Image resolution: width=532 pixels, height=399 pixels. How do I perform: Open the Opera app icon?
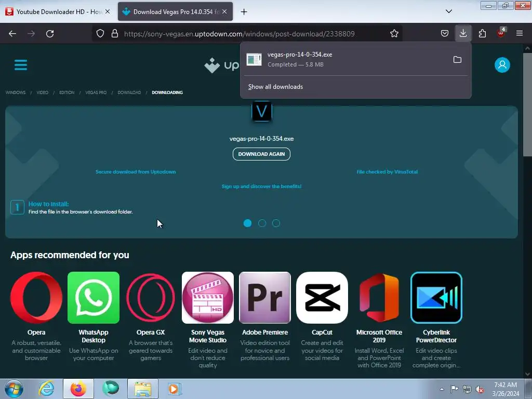point(36,298)
